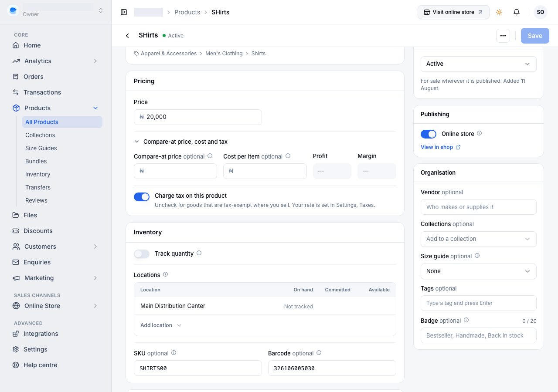The image size is (558, 392).
Task: Click the info icon next to Track quantity
Action: point(199,253)
